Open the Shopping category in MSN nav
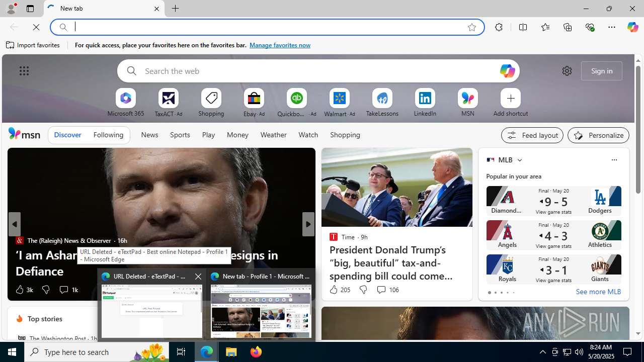This screenshot has height=362, width=644. [345, 135]
